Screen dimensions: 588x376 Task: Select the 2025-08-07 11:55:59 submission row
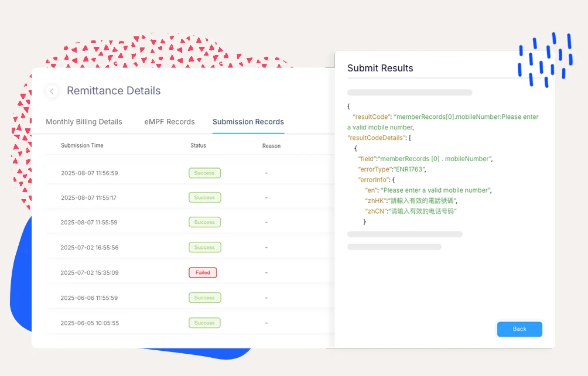pyautogui.click(x=89, y=223)
